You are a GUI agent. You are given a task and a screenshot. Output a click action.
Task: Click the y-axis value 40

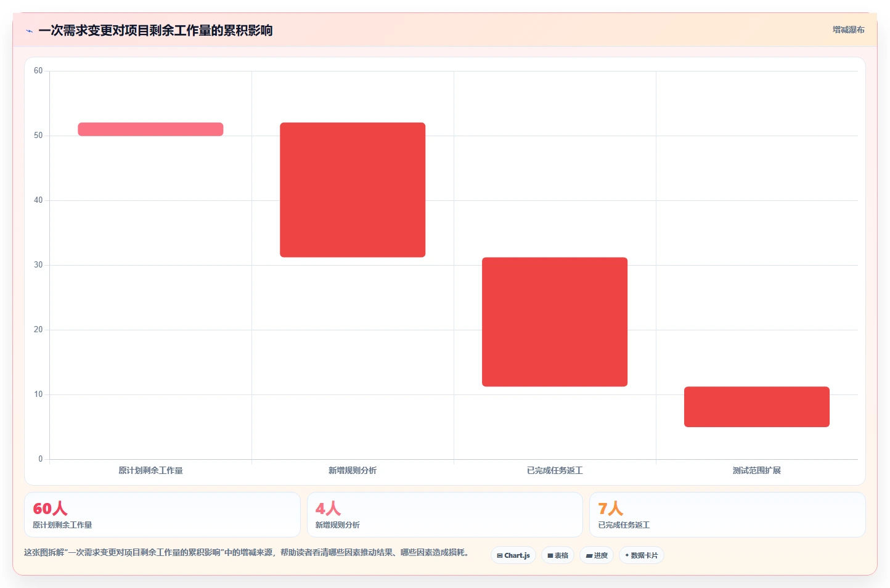[38, 200]
